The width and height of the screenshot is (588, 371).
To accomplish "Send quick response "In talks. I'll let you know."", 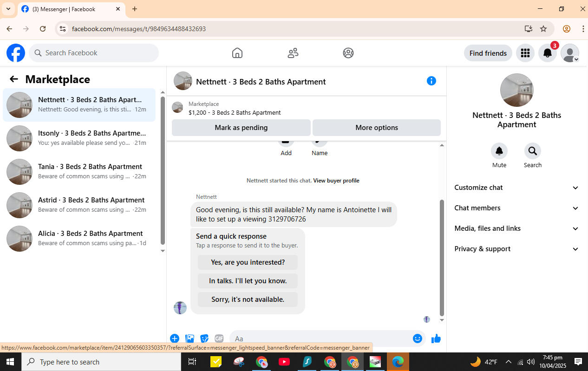I will (248, 281).
